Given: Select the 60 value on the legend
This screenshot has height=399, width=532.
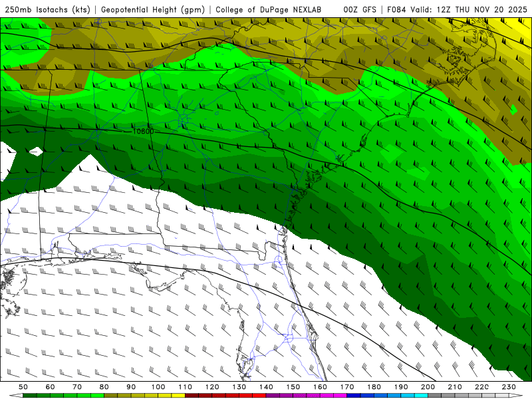Looking at the screenshot, I should click(51, 387).
